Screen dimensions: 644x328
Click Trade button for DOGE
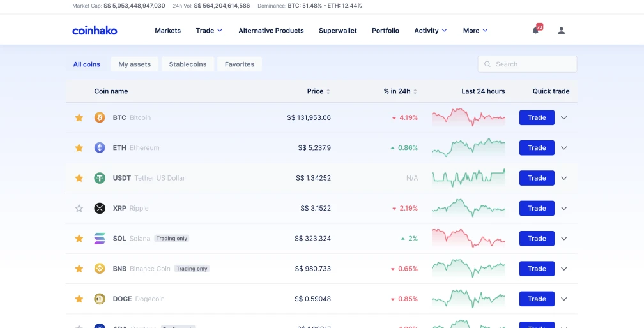pos(537,299)
